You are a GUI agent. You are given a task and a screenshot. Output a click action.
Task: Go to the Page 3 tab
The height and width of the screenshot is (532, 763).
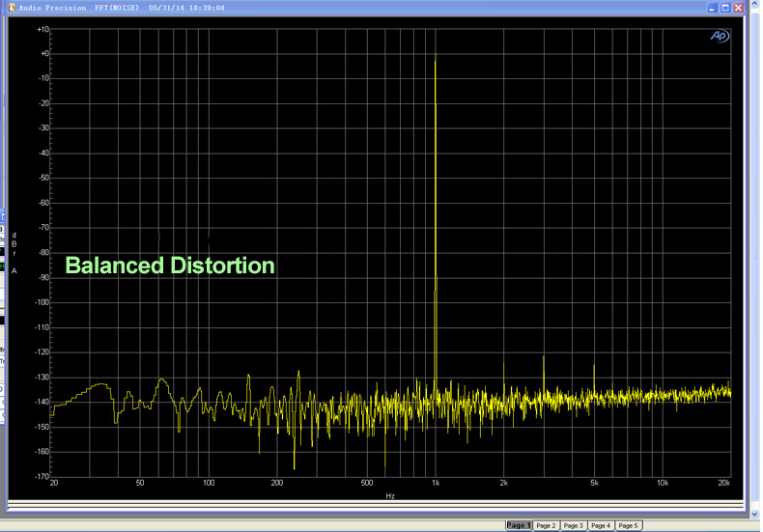[574, 525]
